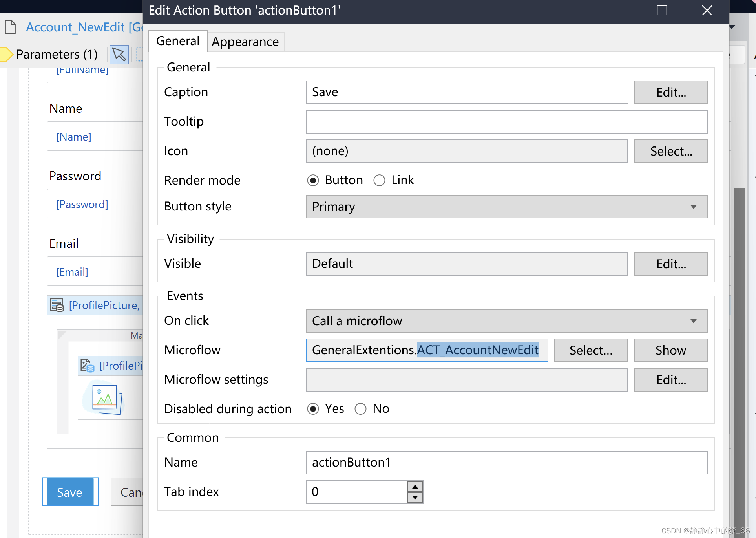Switch to the Appearance tab
Screen dimensions: 756x538
(245, 42)
